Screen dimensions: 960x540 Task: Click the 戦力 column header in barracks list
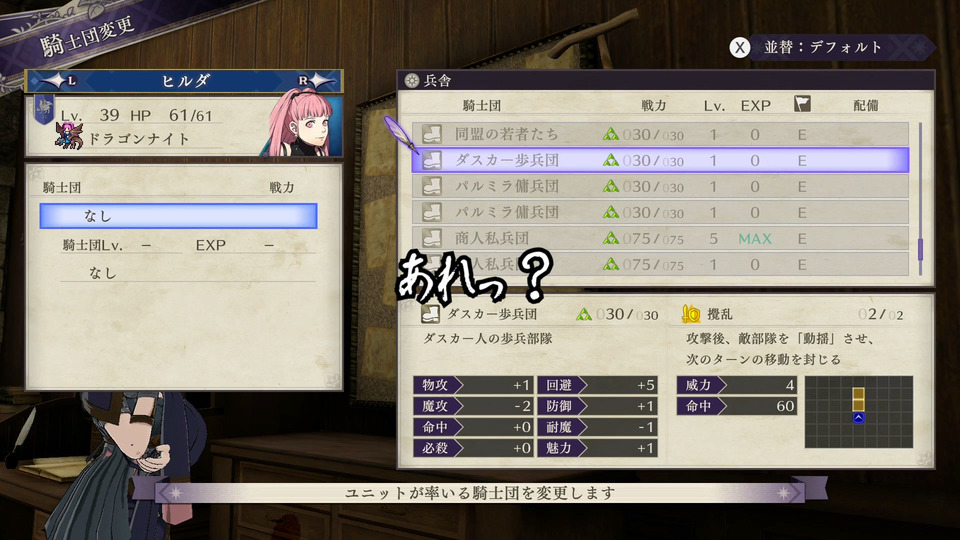tap(653, 105)
